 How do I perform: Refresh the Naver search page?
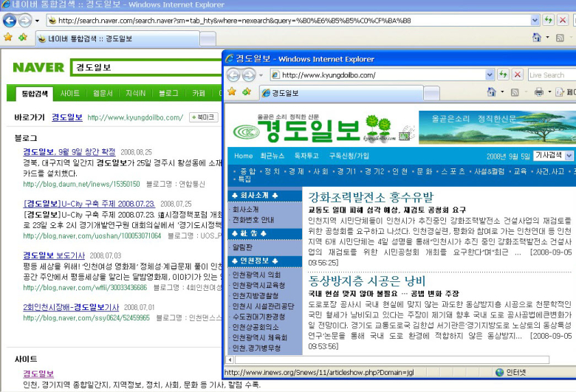[549, 20]
